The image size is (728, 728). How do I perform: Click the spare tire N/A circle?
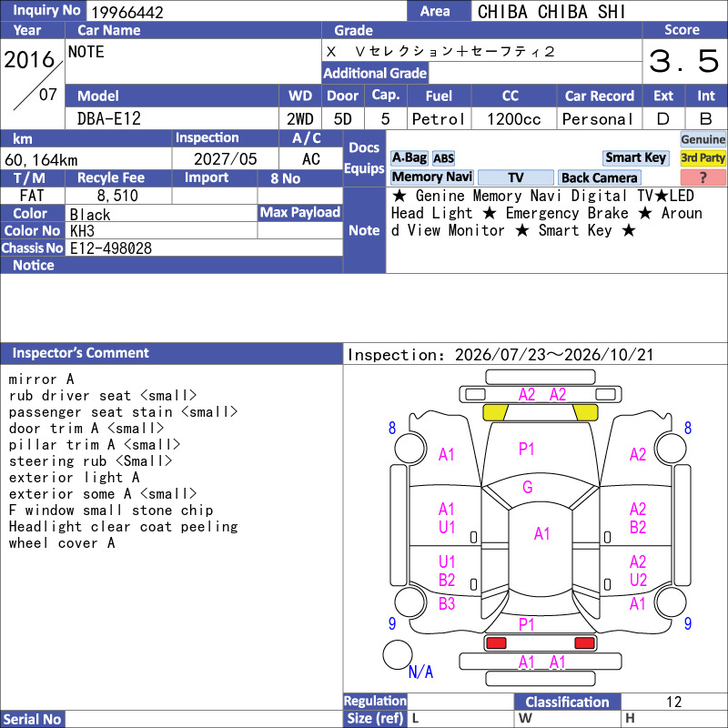coord(398,654)
